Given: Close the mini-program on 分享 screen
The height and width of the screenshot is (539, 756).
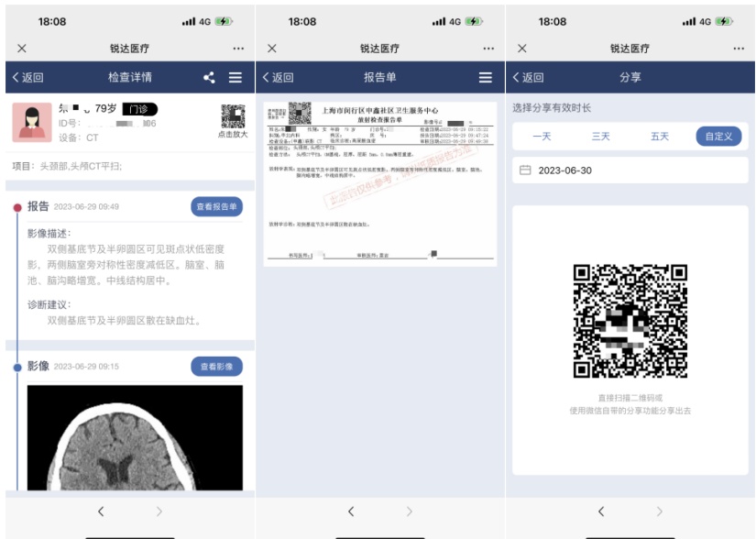Looking at the screenshot, I should pyautogui.click(x=522, y=49).
